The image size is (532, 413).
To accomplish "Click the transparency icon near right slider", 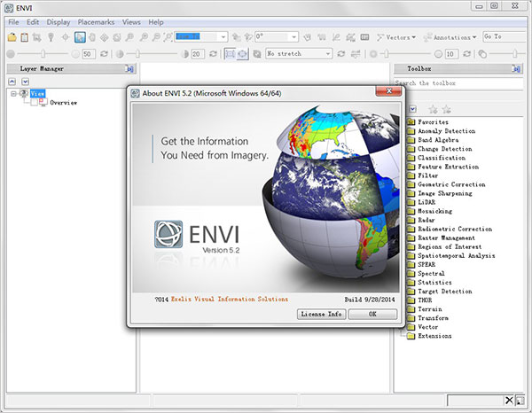I will [x=482, y=53].
